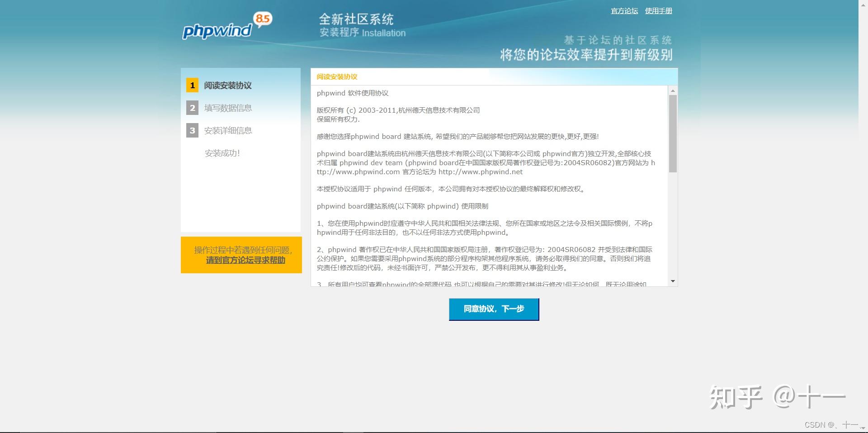This screenshot has width=868, height=433.
Task: Click the agreement scrollbar down arrow
Action: (673, 281)
